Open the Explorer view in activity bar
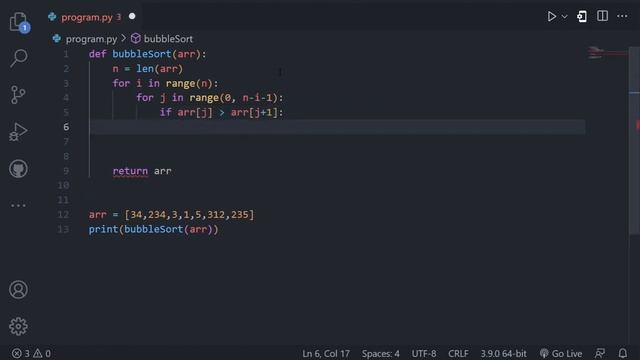640x360 pixels. tap(18, 22)
